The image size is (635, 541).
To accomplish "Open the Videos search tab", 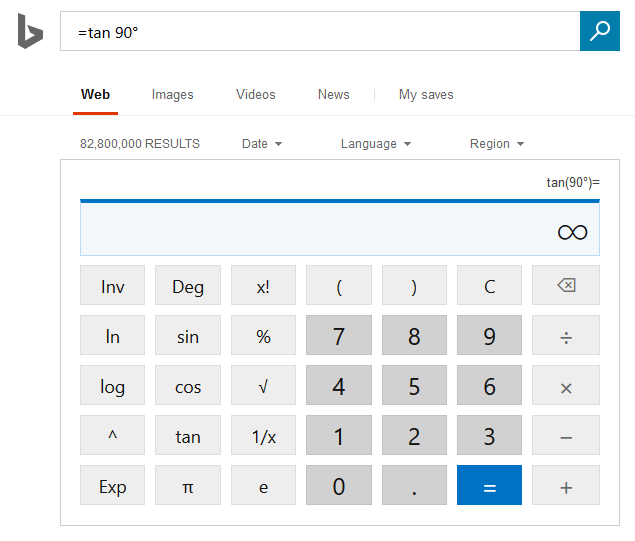I will point(256,95).
